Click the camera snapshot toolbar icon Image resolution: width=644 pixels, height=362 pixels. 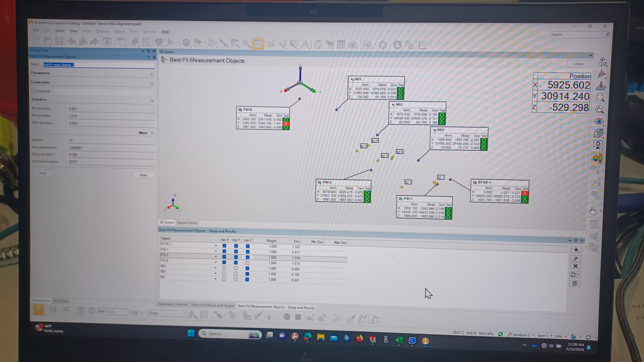tap(353, 45)
